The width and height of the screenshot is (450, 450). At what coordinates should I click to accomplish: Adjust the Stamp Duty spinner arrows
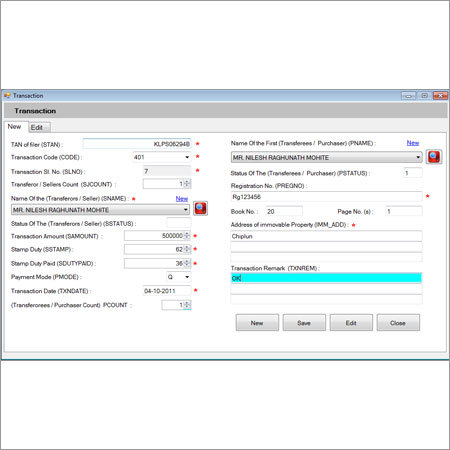187,249
